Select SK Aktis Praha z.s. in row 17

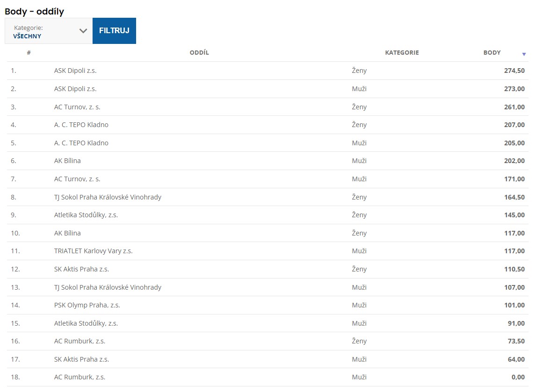81,359
